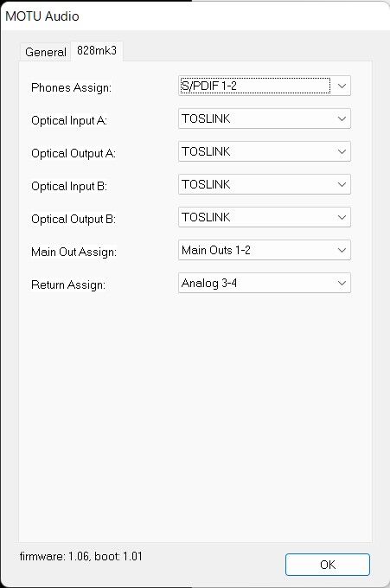Click the Optical Input A chevron arrow

click(342, 118)
